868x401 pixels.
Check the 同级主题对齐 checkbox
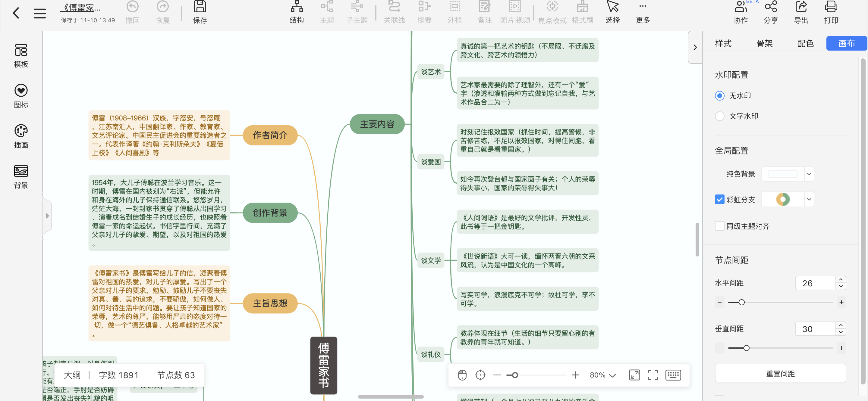coord(719,225)
